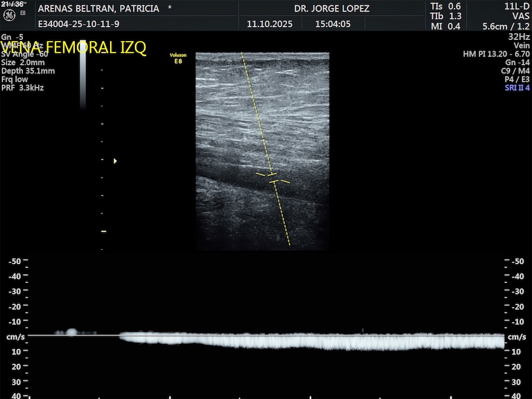Click the white spectral Doppler waveform
This screenshot has height=399, width=532.
(x=314, y=342)
